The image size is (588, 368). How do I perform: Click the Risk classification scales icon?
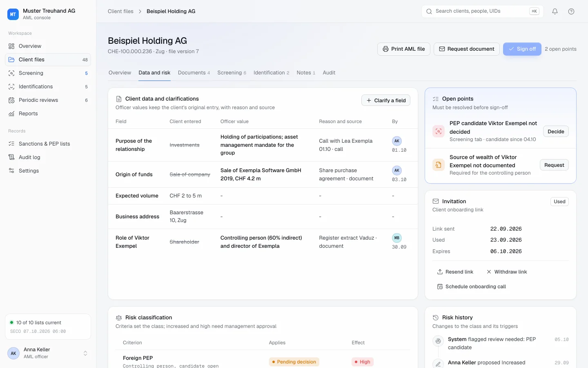click(x=119, y=317)
